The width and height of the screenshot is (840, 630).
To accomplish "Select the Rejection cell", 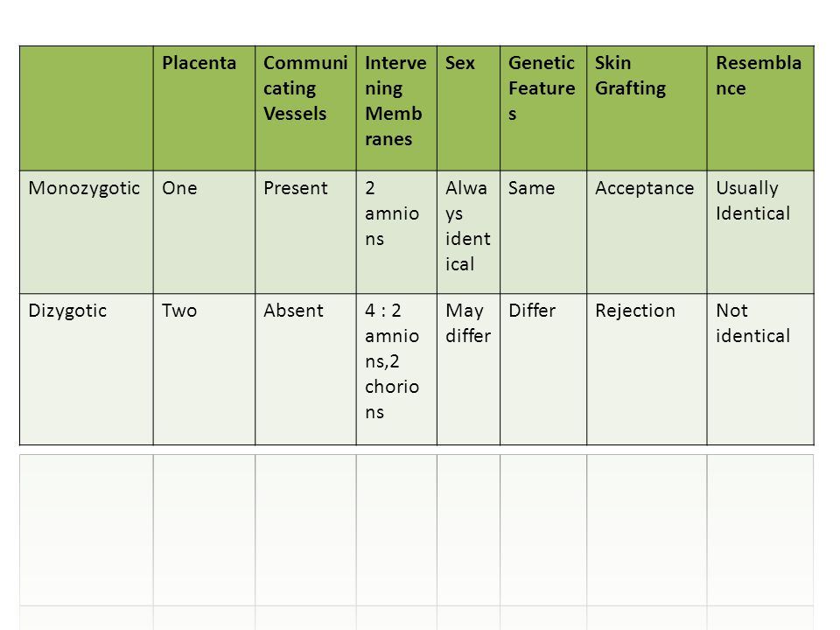I will tap(647, 369).
